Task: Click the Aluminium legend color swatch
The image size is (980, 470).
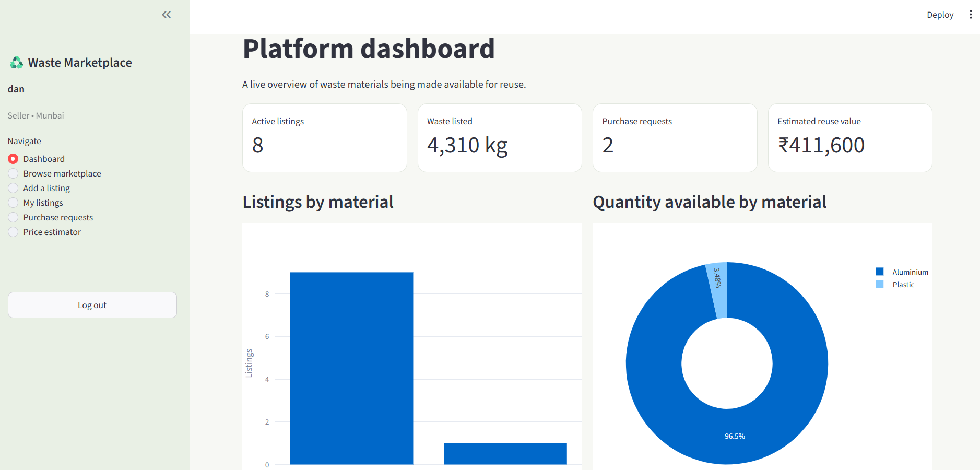Action: (880, 272)
